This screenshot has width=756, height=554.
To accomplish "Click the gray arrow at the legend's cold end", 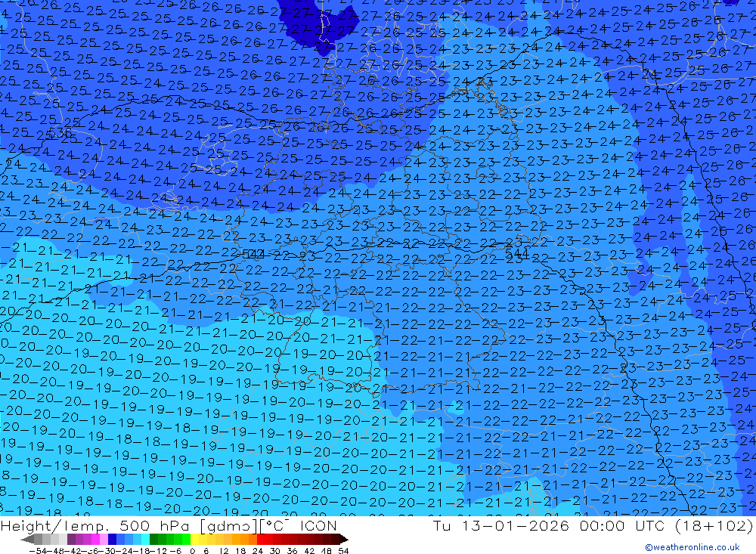I will click(x=27, y=539).
